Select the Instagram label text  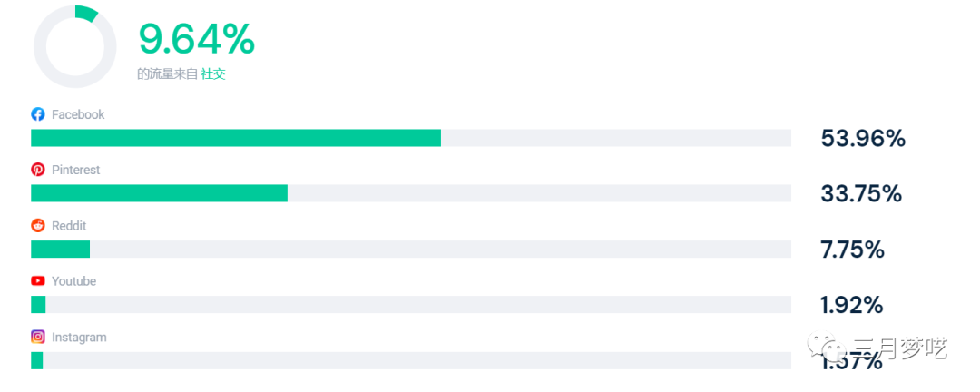79,337
